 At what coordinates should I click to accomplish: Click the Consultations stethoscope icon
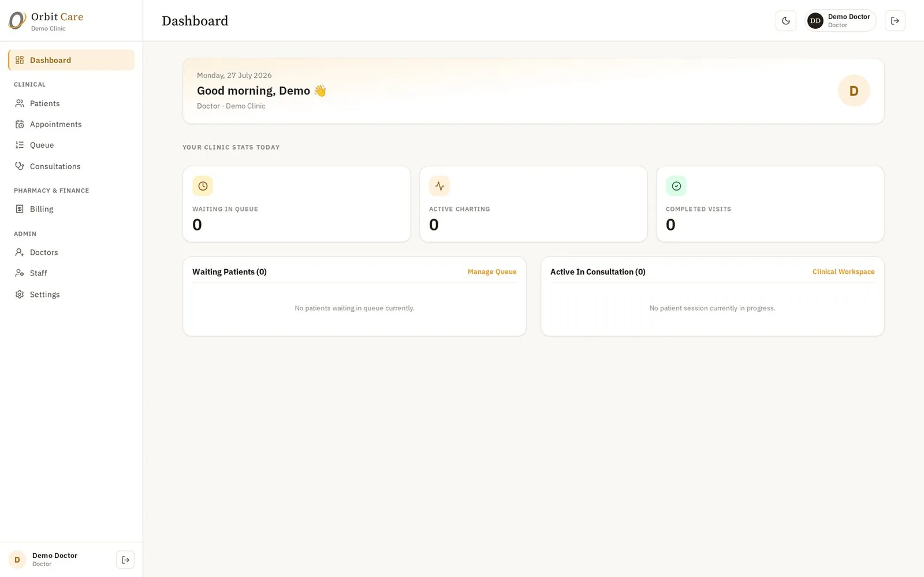pyautogui.click(x=20, y=166)
